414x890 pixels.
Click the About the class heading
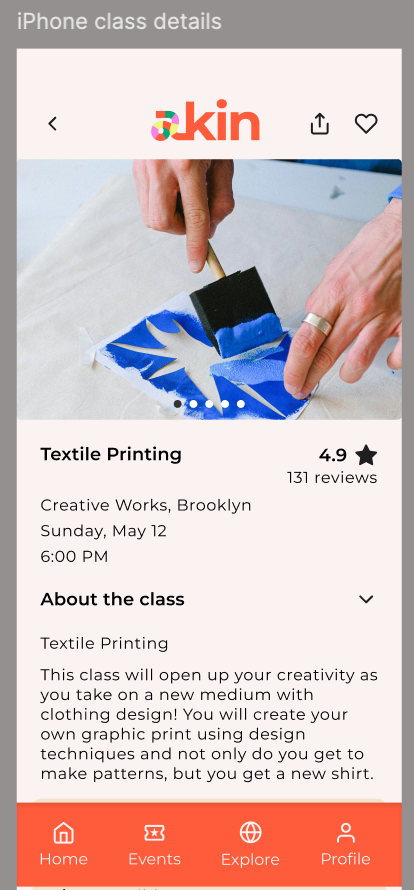coord(112,599)
